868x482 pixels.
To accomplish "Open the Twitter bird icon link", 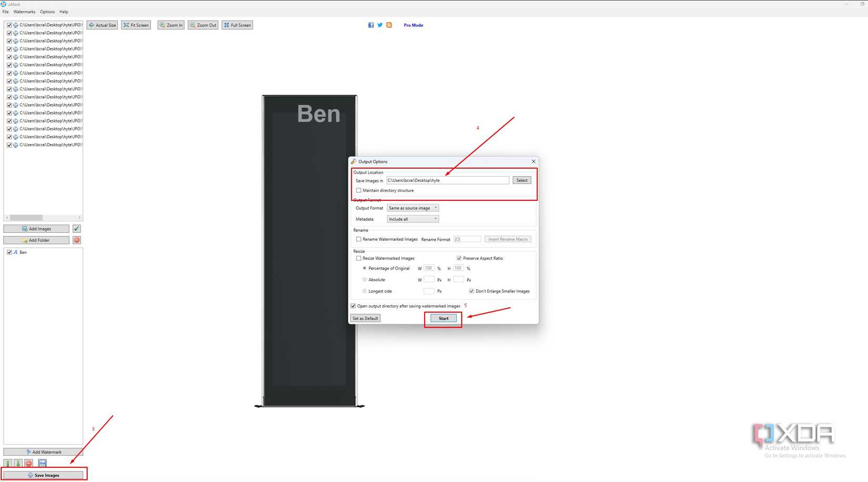I will [380, 25].
